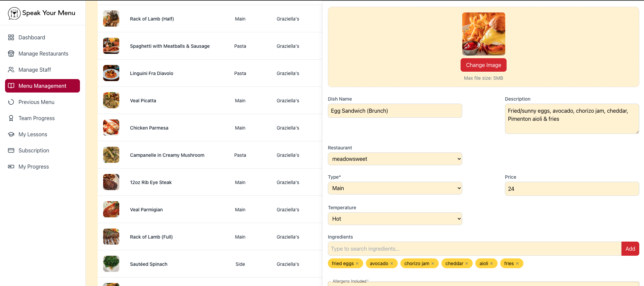Select the Veal Parmigian dish name
Screen dimensions: 644x286
pyautogui.click(x=146, y=210)
